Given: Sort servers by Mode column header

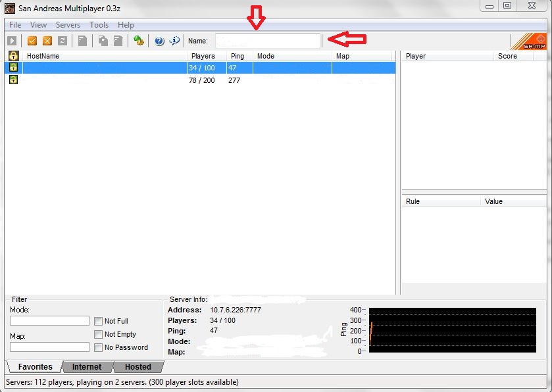Looking at the screenshot, I should click(x=293, y=56).
